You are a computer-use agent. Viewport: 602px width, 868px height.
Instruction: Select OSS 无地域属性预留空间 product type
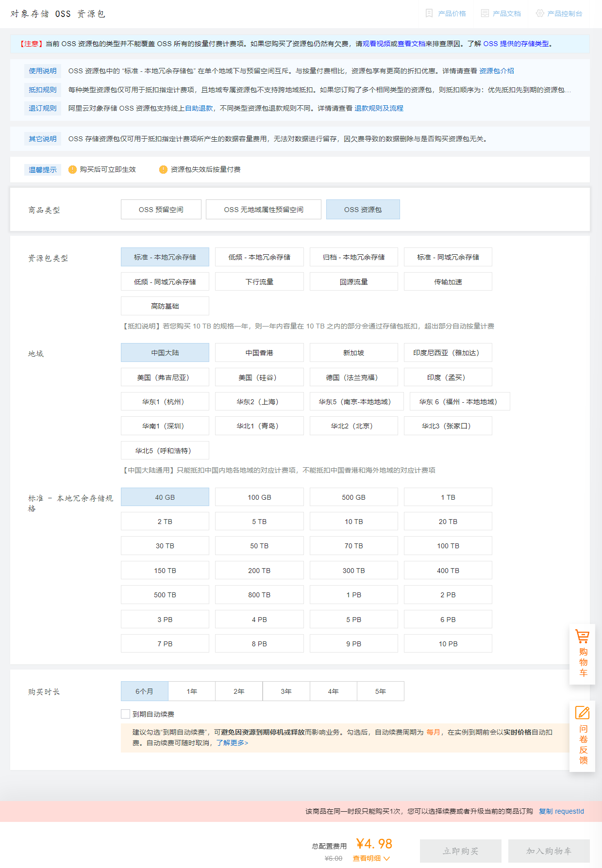click(264, 210)
